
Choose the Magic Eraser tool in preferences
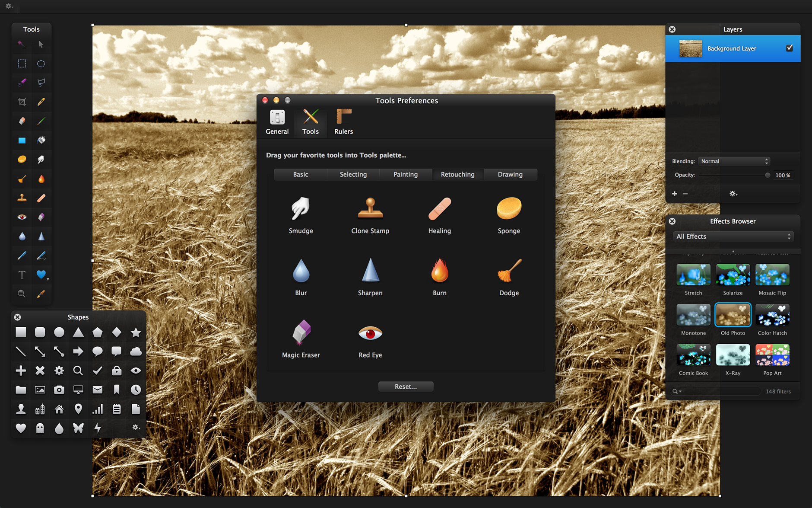coord(301,332)
